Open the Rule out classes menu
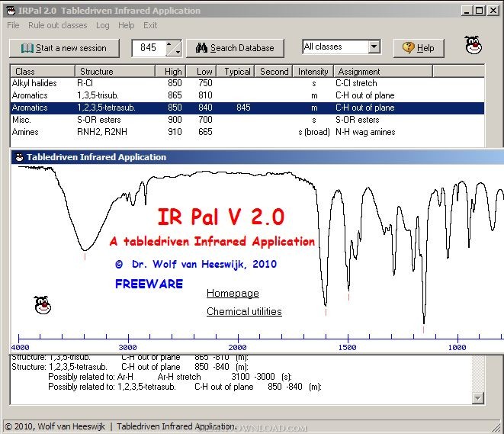504x434 pixels. (57, 25)
